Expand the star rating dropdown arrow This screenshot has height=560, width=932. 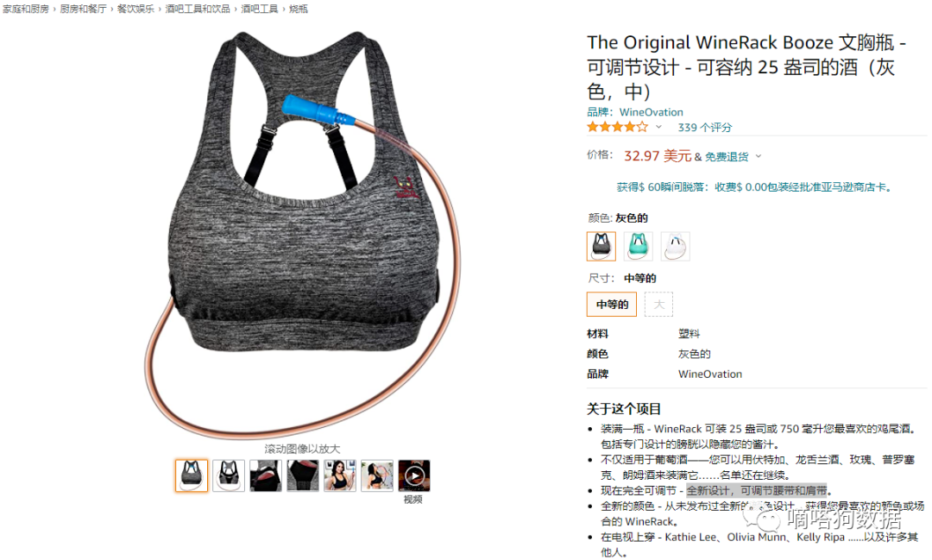click(x=658, y=127)
